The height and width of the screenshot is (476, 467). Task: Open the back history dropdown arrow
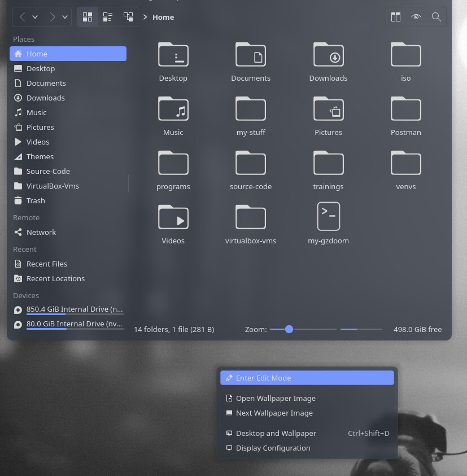point(35,17)
